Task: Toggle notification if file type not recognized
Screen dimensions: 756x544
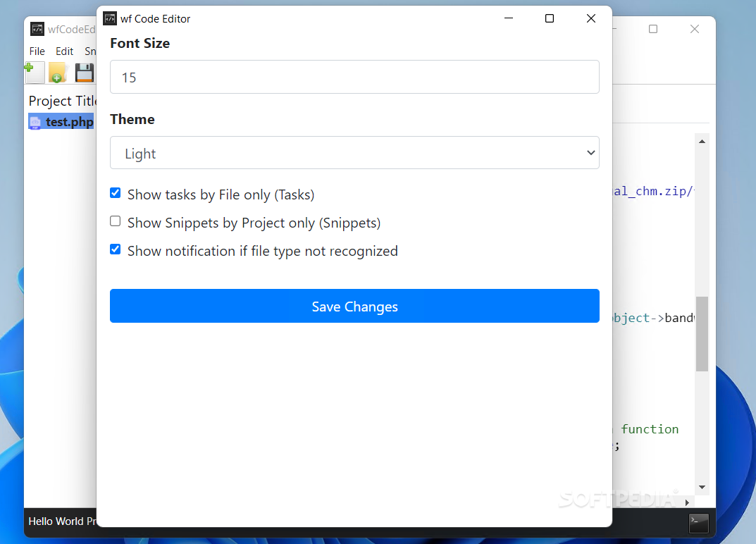Action: (116, 249)
